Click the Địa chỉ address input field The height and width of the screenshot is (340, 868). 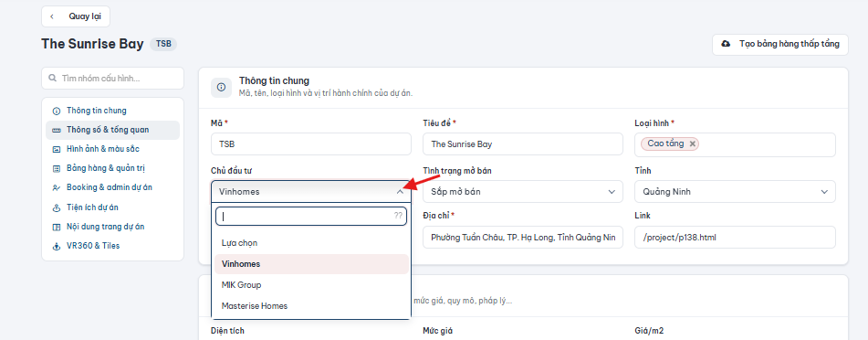(522, 237)
